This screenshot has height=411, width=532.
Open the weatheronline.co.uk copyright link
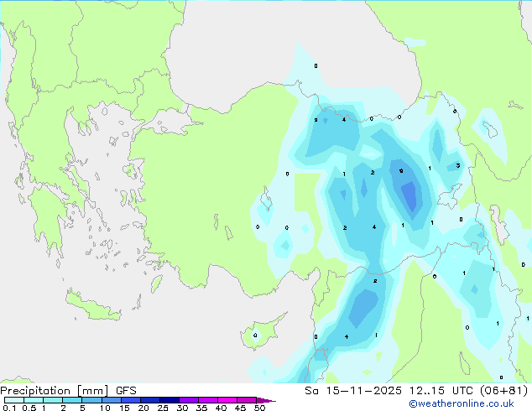461,403
